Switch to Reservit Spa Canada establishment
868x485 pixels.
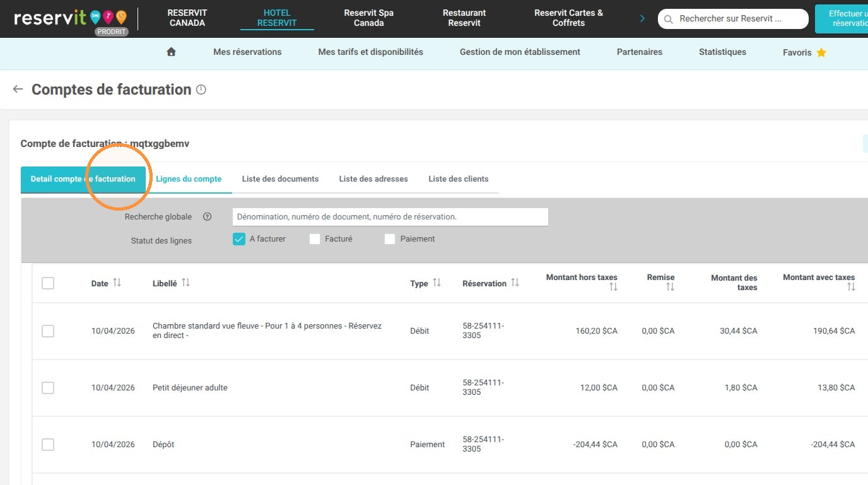coord(369,18)
